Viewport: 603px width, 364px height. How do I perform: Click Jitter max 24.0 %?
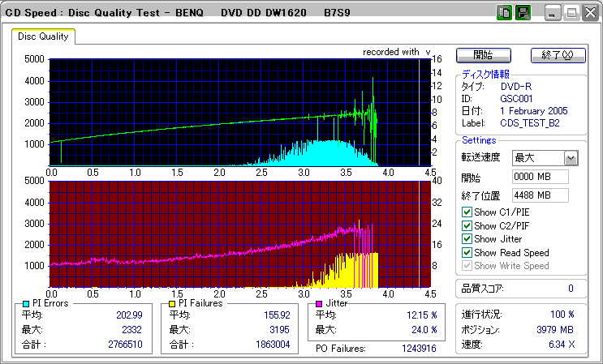click(424, 330)
